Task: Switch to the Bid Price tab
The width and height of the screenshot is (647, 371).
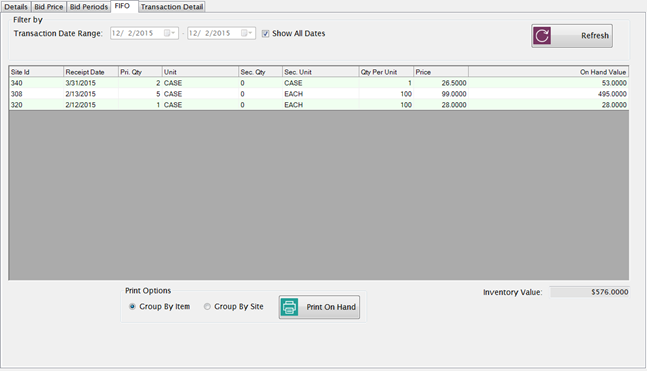Action: (x=49, y=7)
